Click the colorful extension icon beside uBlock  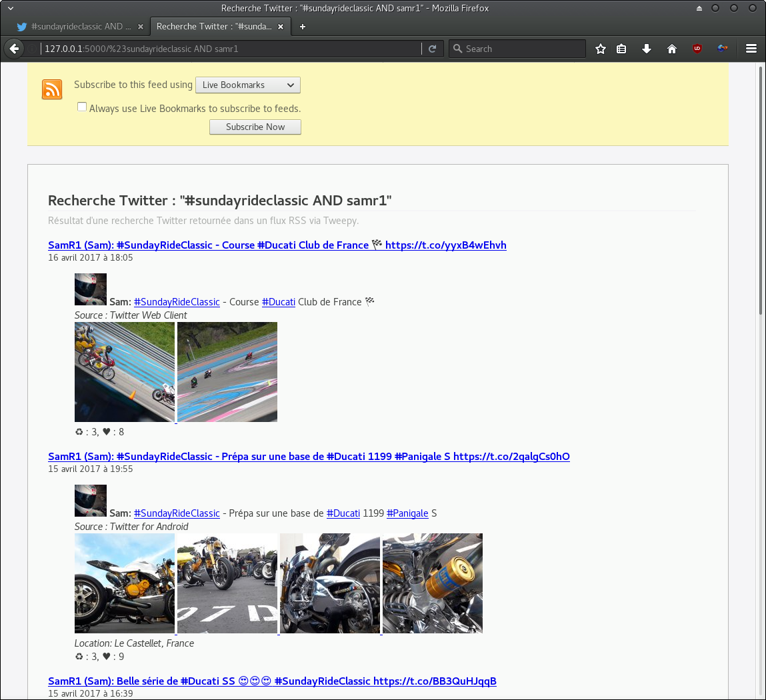(723, 49)
